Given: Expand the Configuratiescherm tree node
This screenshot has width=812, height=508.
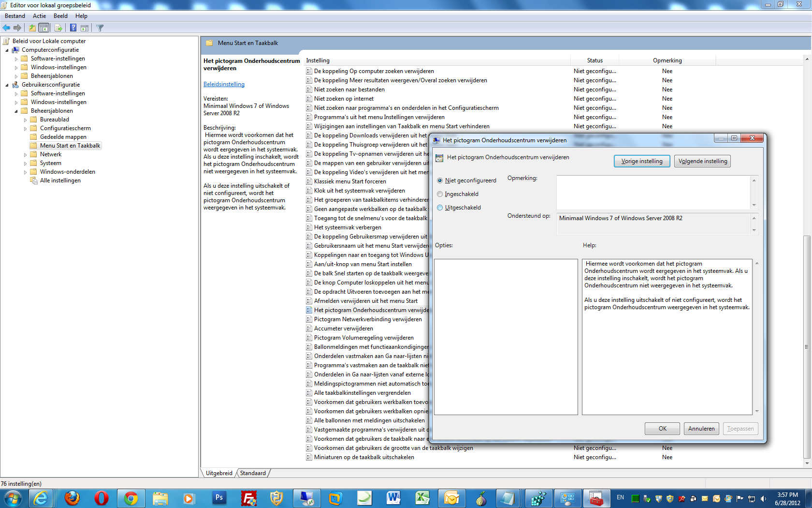Looking at the screenshot, I should tap(25, 128).
